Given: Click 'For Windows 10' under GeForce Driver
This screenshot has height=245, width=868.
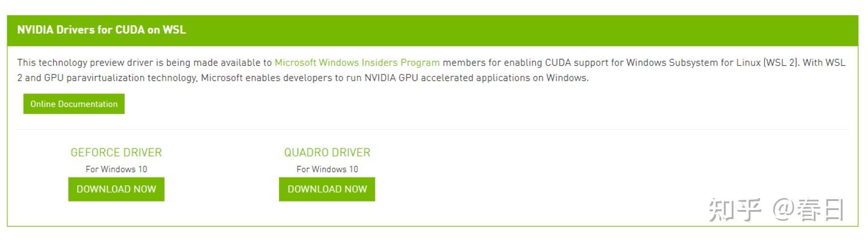Looking at the screenshot, I should pyautogui.click(x=116, y=169).
